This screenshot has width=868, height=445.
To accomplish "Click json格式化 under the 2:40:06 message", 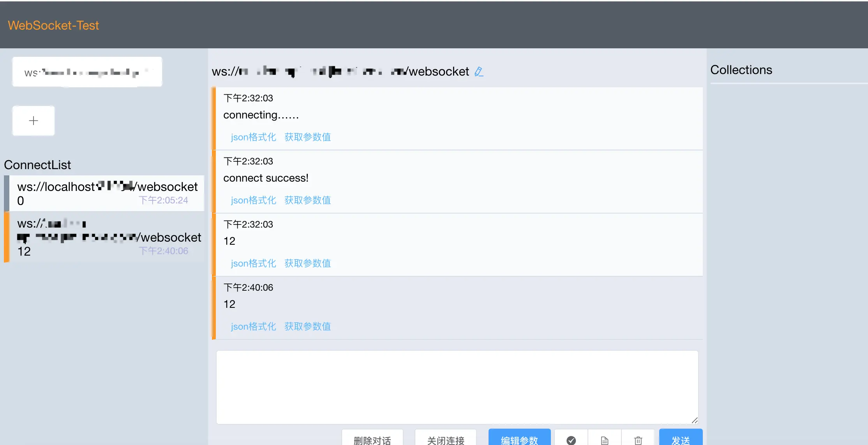I will (x=253, y=327).
